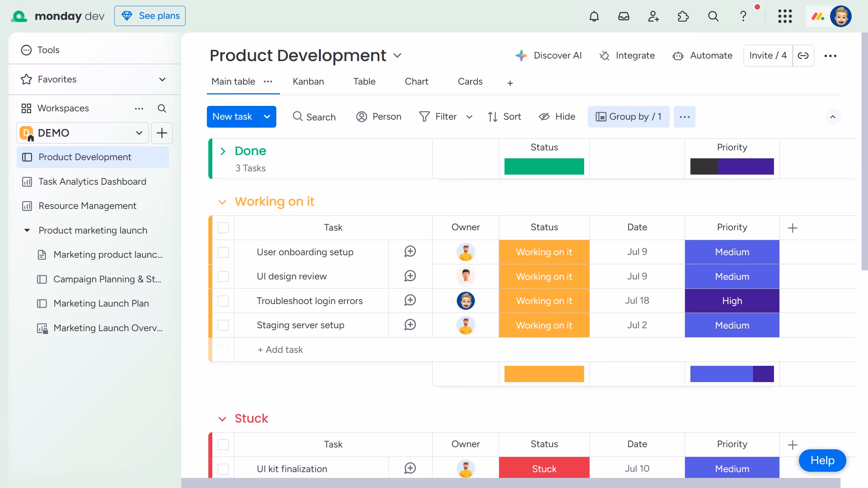Add new item to DEMO workspace
The width and height of the screenshot is (868, 488).
[162, 133]
